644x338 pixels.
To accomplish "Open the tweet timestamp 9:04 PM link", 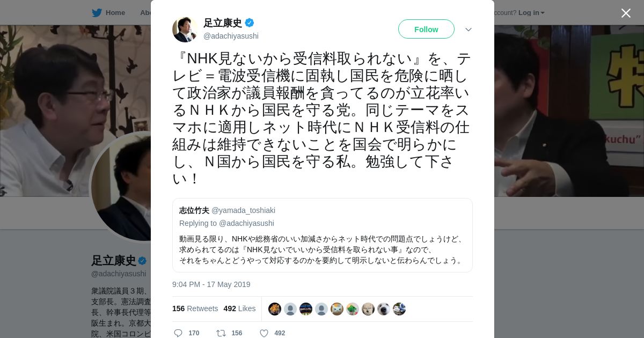I will click(211, 284).
